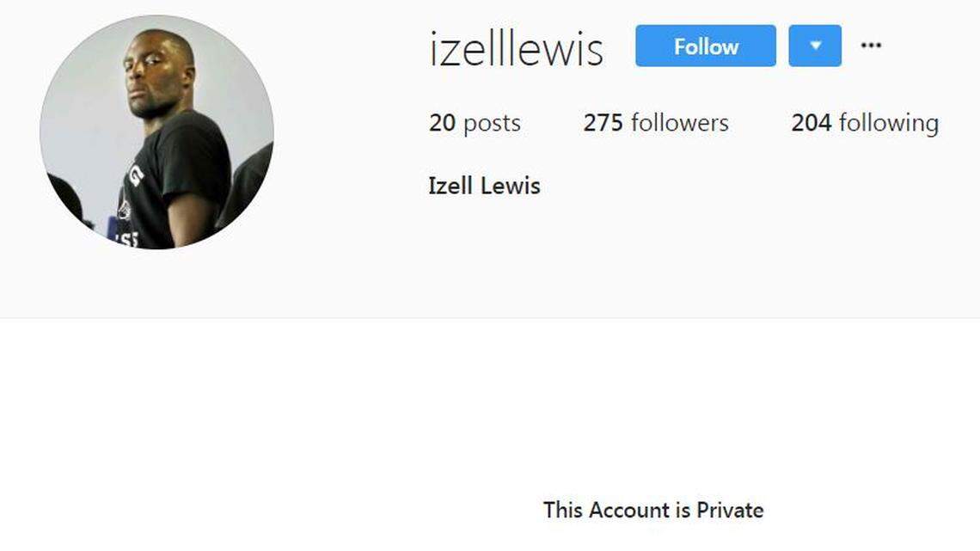Select the izelllewis username heading
The width and height of the screenshot is (980, 551).
(517, 49)
